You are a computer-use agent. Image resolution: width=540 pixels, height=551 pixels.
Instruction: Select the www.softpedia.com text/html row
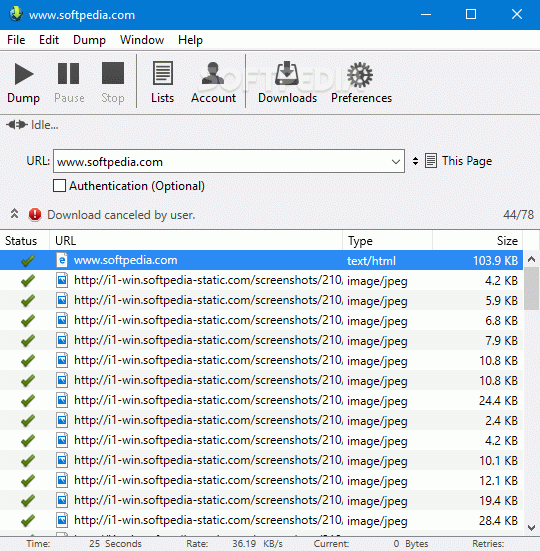261,260
